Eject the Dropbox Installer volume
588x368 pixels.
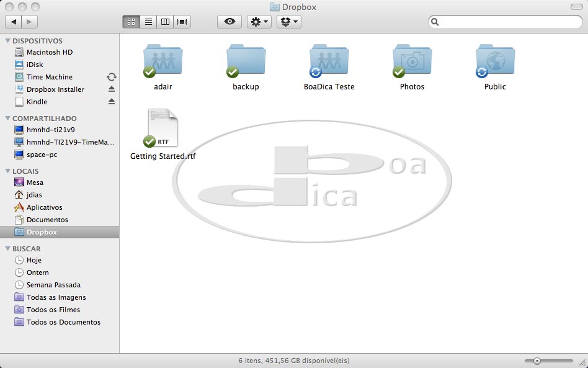112,89
